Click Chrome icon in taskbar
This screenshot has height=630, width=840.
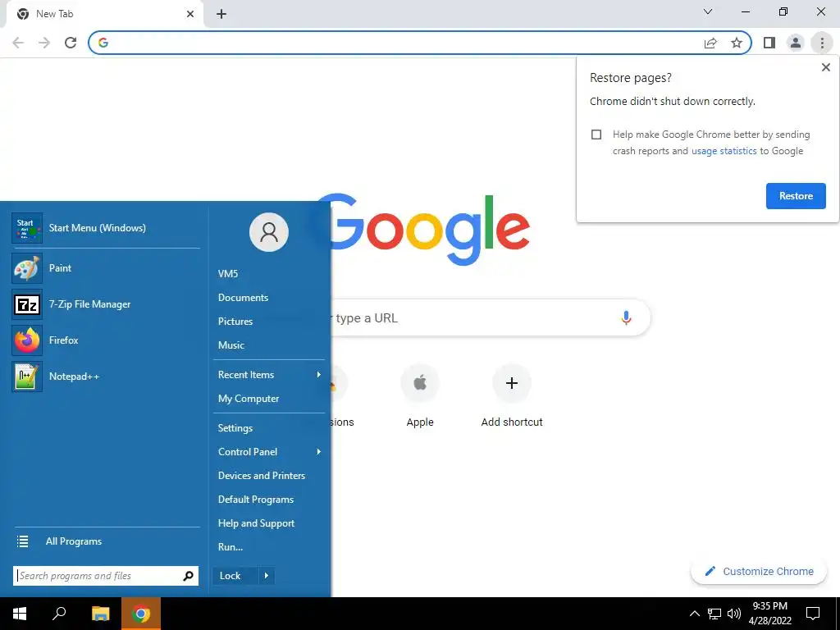click(141, 614)
